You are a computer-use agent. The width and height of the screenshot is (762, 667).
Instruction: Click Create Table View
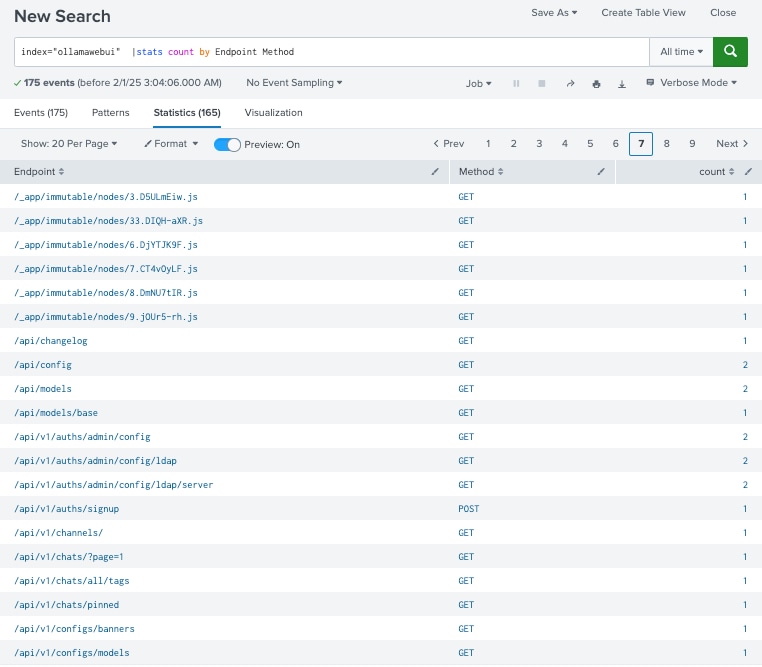[x=643, y=13]
